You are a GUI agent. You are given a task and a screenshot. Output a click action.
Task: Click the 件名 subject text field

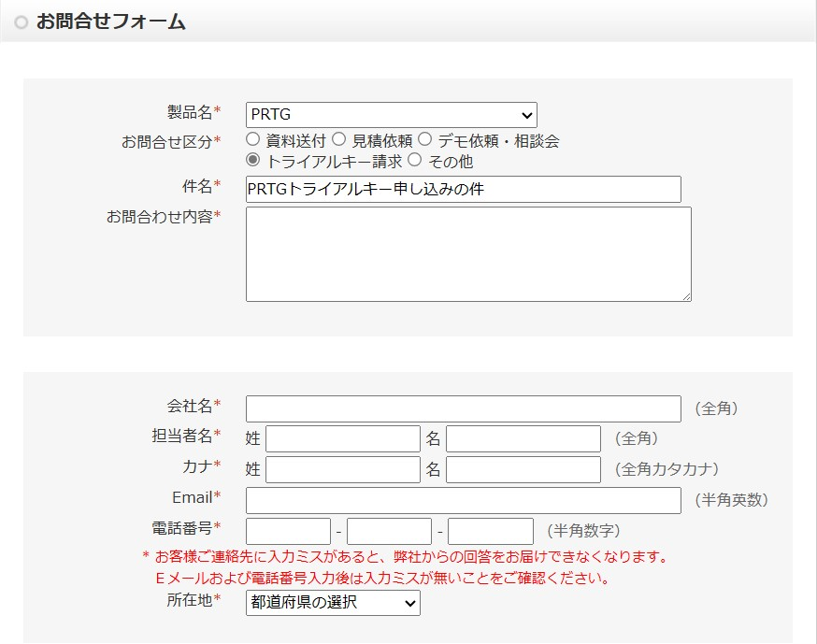[x=464, y=189]
